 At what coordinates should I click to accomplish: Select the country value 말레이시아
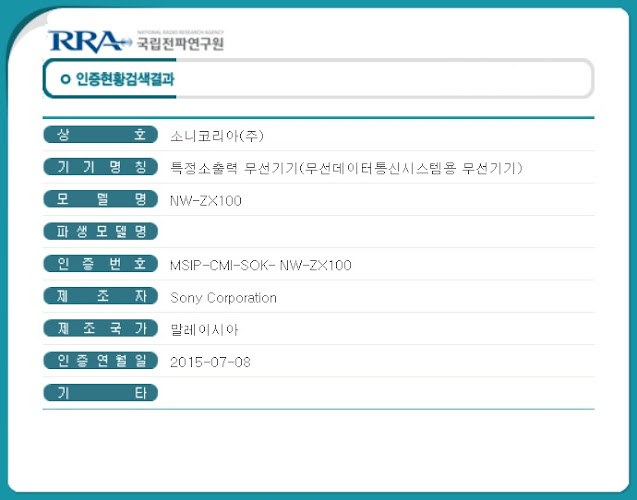[204, 329]
